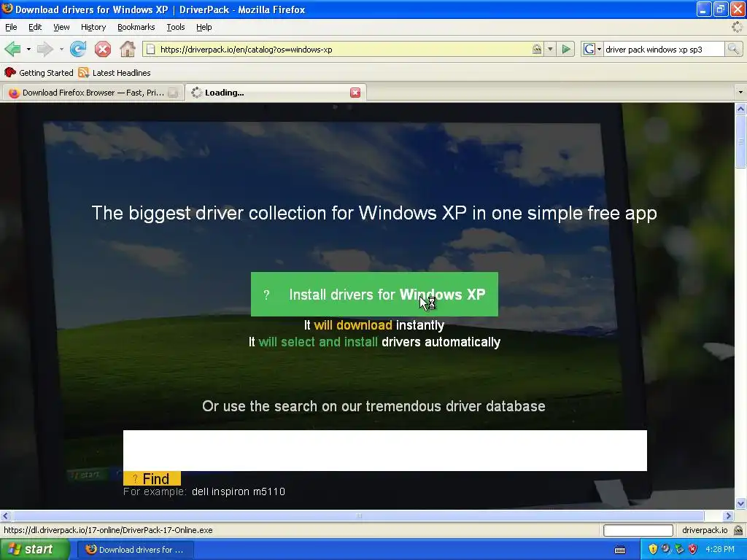Open the File menu
Viewport: 747px width, 560px height.
11,27
